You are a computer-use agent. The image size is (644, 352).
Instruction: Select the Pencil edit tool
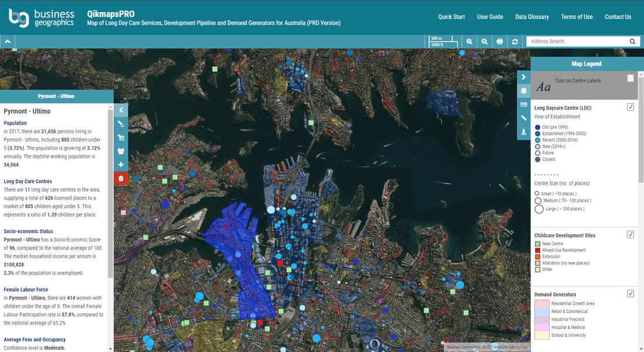pos(121,123)
